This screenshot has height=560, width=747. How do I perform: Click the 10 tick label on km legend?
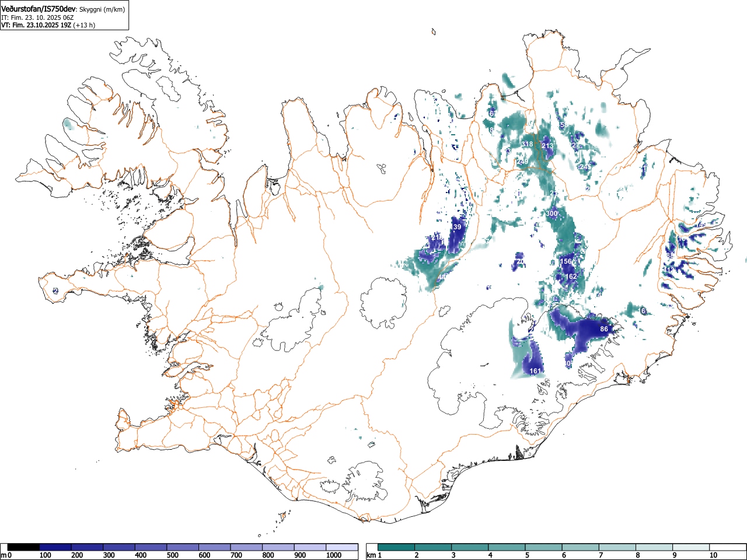point(713,555)
